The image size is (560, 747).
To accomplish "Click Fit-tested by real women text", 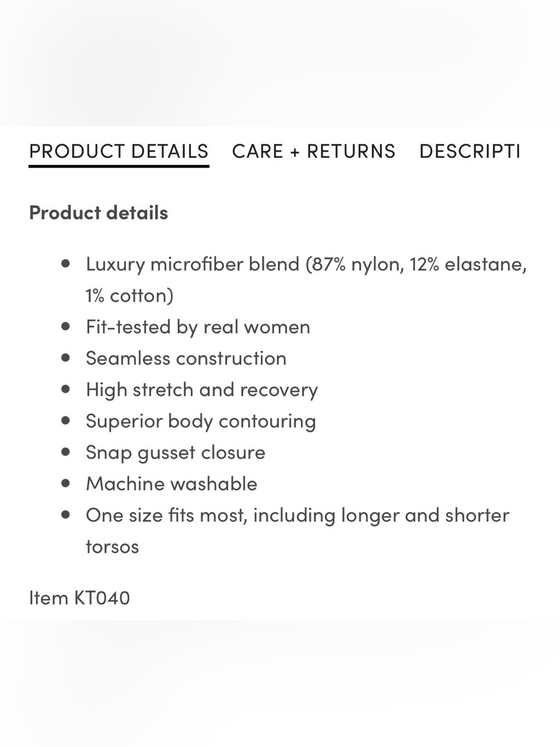I will tap(198, 327).
